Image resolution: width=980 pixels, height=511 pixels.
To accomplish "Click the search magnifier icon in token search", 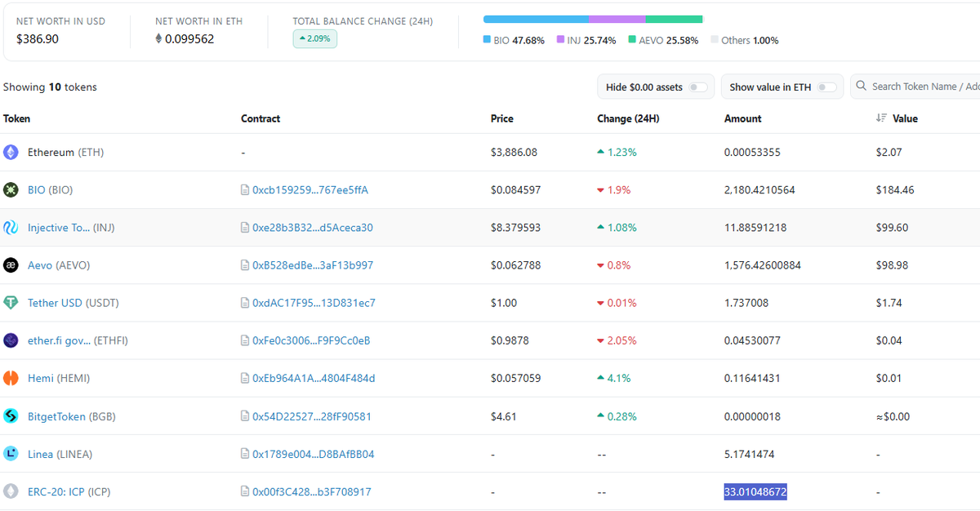I will pyautogui.click(x=862, y=86).
